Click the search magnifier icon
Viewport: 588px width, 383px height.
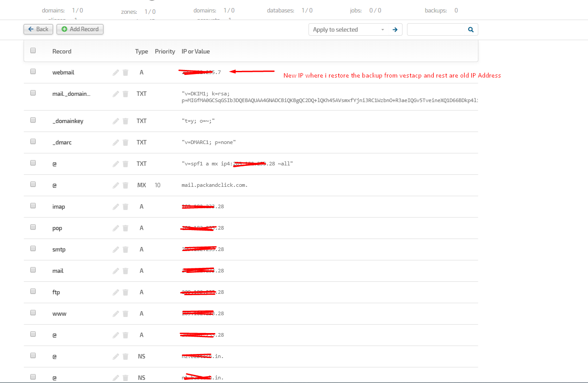pyautogui.click(x=470, y=29)
